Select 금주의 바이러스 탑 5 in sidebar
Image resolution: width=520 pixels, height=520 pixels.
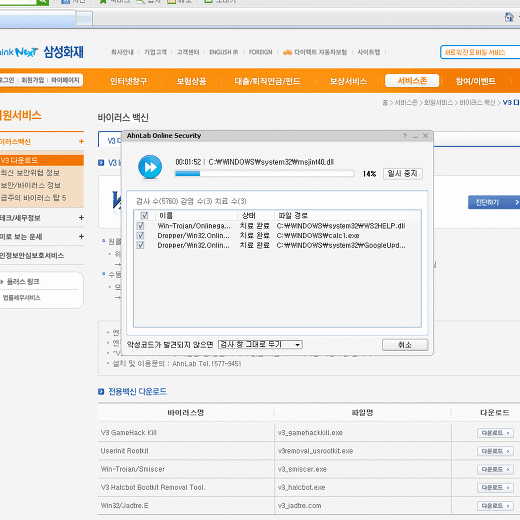[x=33, y=198]
